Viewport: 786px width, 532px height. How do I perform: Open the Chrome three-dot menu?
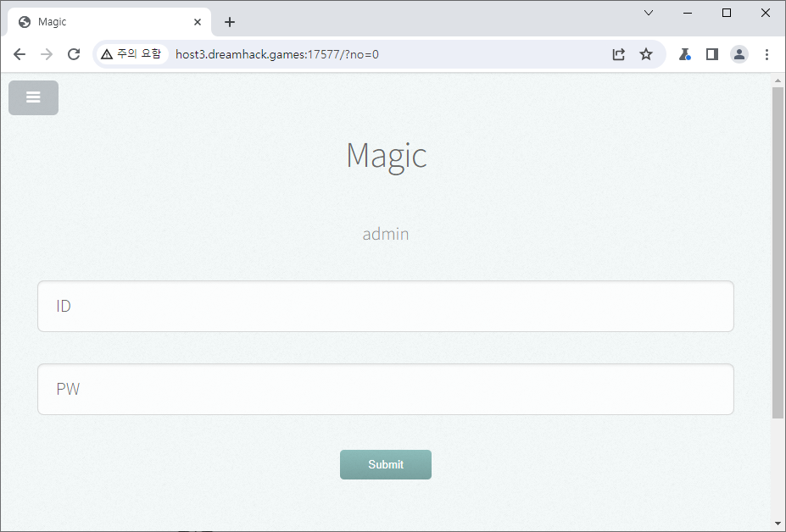pos(766,54)
